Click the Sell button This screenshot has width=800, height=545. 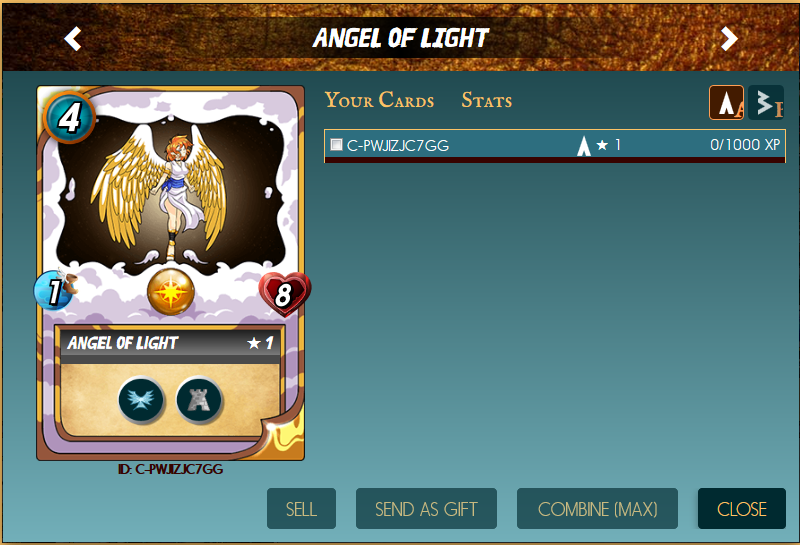(x=301, y=508)
